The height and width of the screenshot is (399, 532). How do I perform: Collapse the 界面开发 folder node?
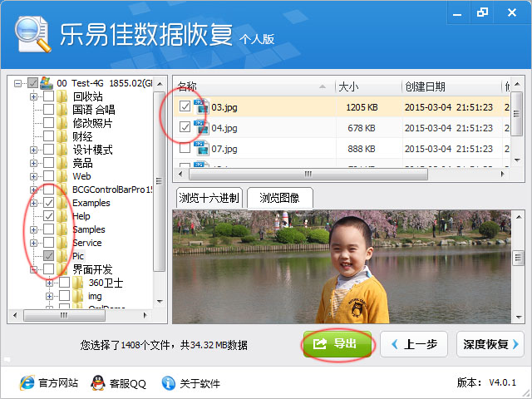[x=33, y=269]
